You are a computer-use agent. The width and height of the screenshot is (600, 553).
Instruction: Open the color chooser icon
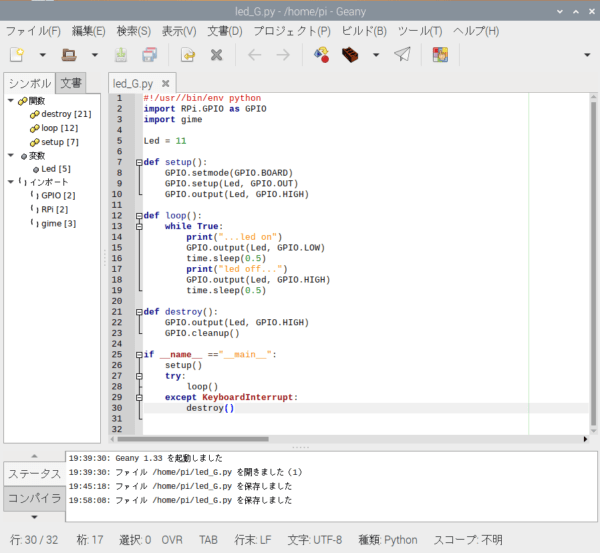coord(440,55)
